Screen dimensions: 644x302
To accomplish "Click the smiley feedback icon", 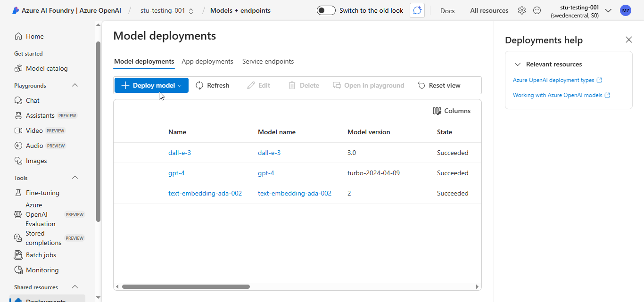I will click(537, 10).
